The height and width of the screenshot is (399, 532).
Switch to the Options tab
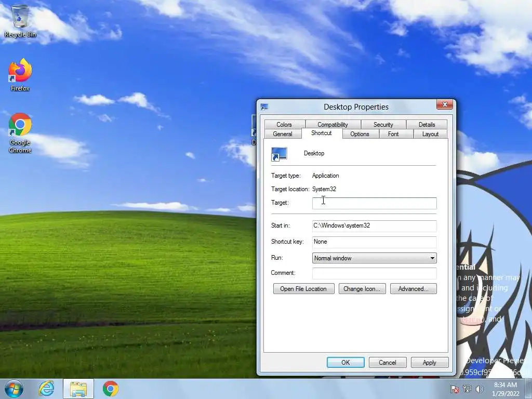[x=360, y=134]
